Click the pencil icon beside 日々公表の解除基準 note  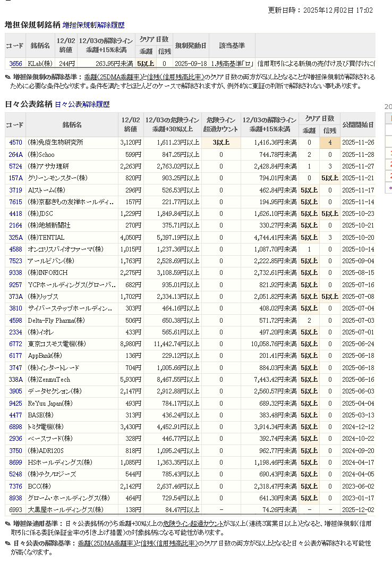tap(7, 543)
